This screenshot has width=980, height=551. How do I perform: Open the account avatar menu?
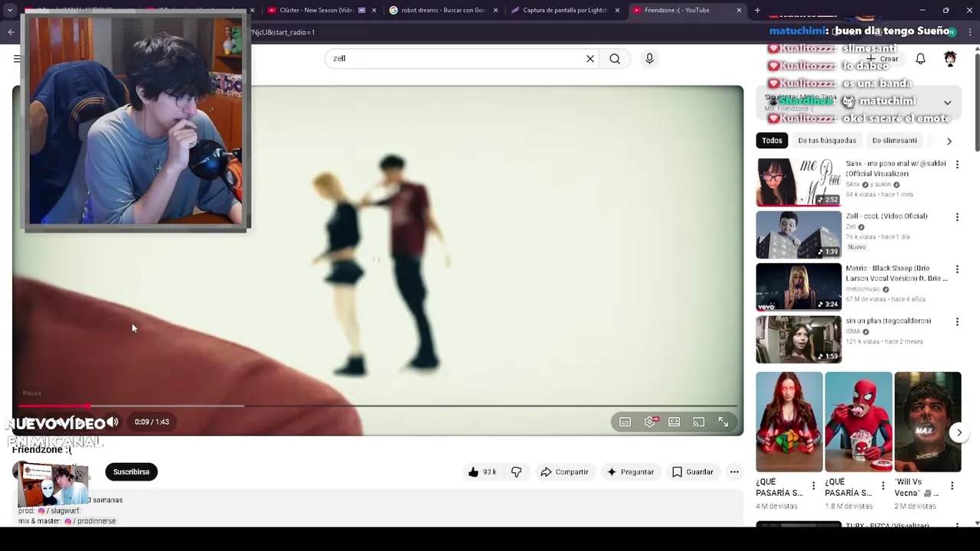tap(950, 59)
